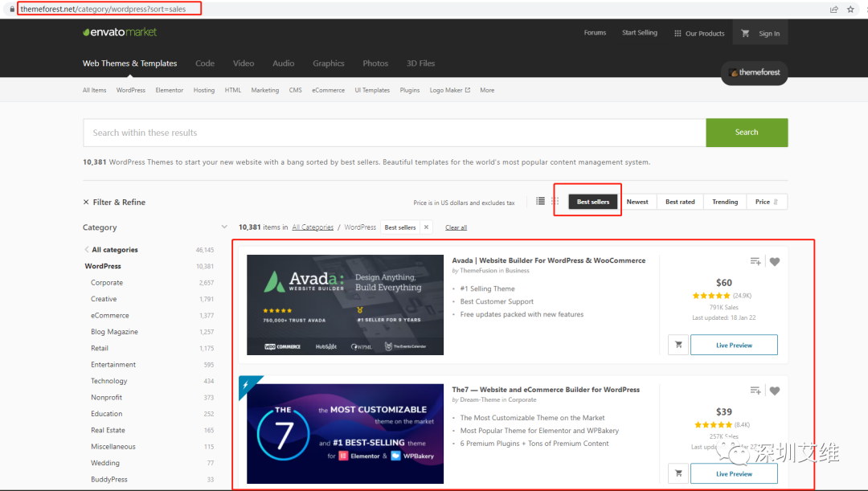Filter by Real Estate category

tap(108, 430)
